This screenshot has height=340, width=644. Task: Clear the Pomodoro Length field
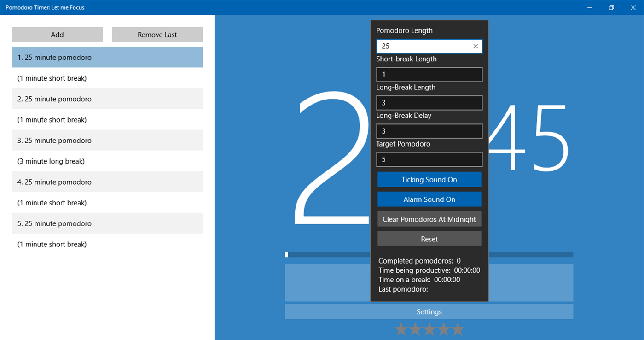click(x=475, y=46)
